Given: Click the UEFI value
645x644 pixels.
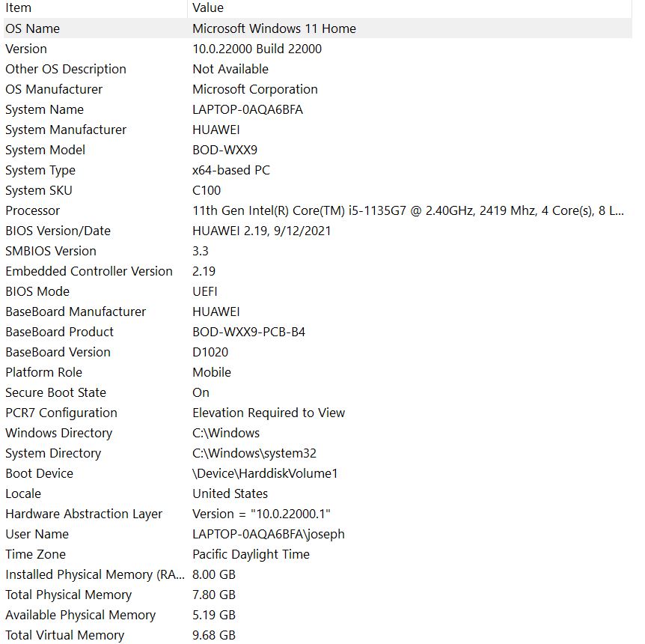Looking at the screenshot, I should pos(205,291).
